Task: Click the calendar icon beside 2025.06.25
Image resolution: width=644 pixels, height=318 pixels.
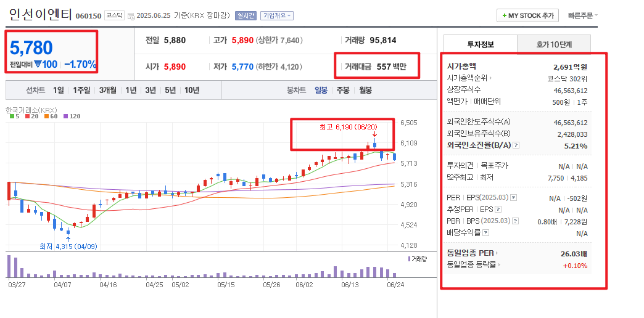Action: [131, 17]
